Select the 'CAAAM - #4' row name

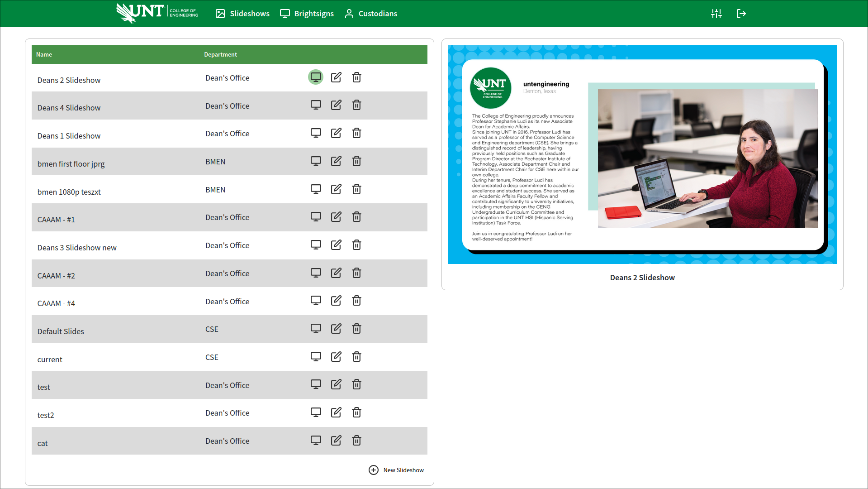coord(56,303)
